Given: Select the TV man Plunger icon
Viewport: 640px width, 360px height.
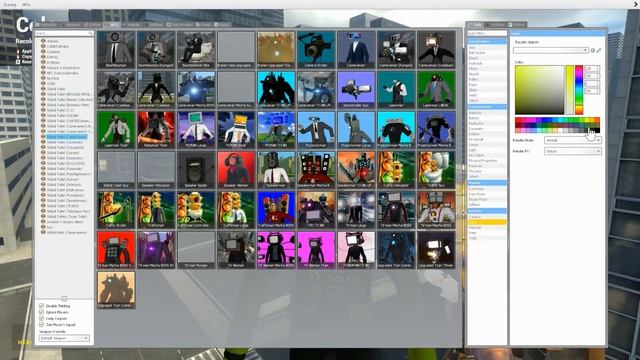Looking at the screenshot, I should 196,249.
